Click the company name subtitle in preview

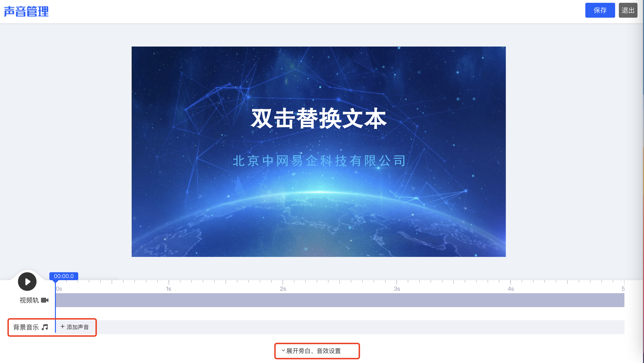click(x=319, y=161)
